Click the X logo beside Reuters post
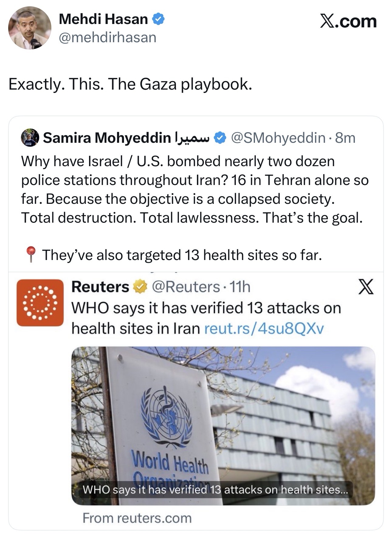Image resolution: width=392 pixels, height=534 pixels. click(x=366, y=287)
